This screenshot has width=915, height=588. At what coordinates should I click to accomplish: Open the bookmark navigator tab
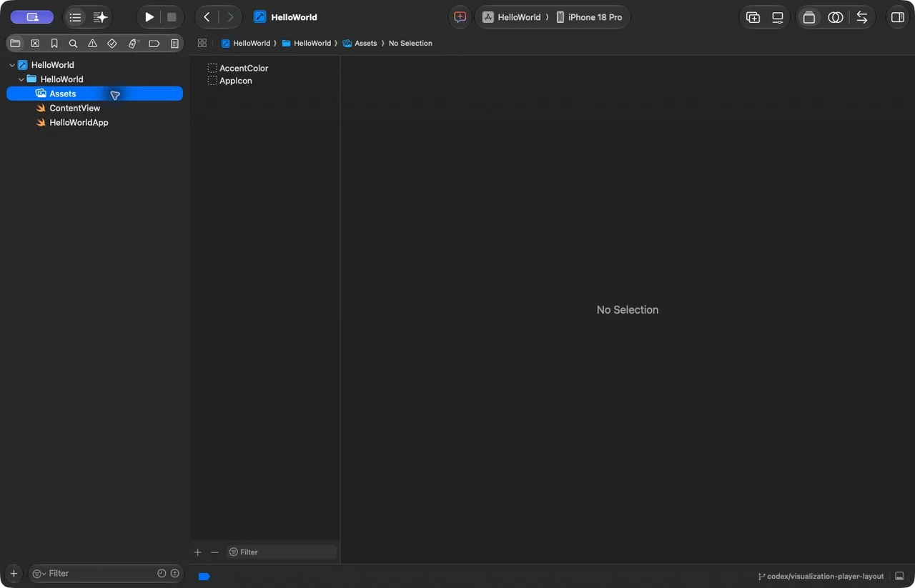pyautogui.click(x=54, y=44)
